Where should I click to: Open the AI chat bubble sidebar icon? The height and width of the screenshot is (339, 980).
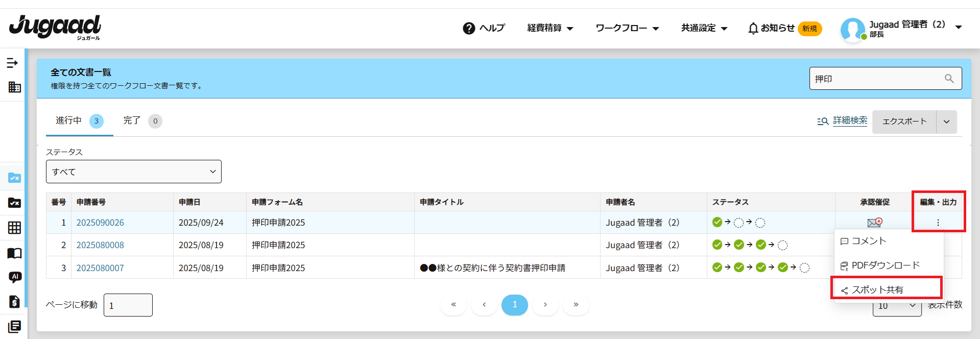click(x=15, y=277)
